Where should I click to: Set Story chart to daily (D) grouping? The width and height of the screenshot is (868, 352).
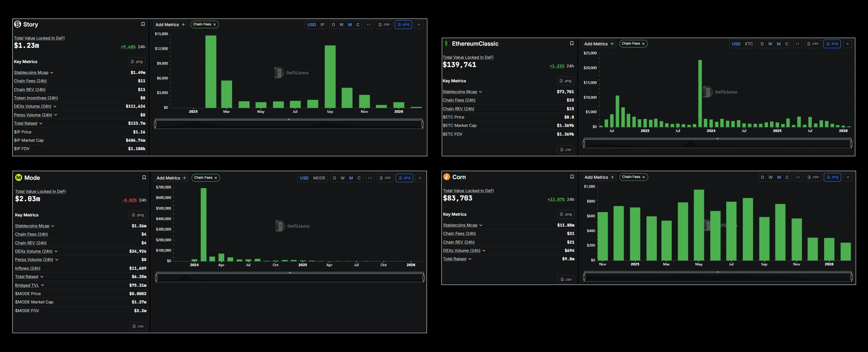(x=333, y=25)
